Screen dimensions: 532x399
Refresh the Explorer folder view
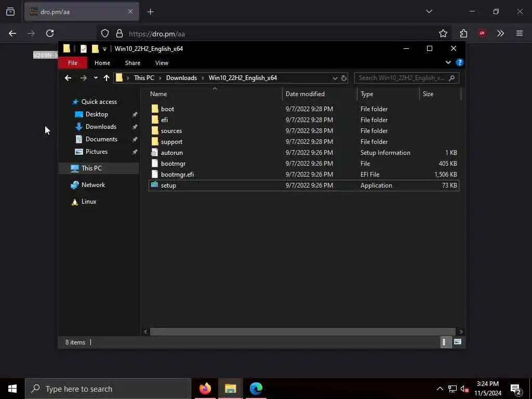pos(344,78)
